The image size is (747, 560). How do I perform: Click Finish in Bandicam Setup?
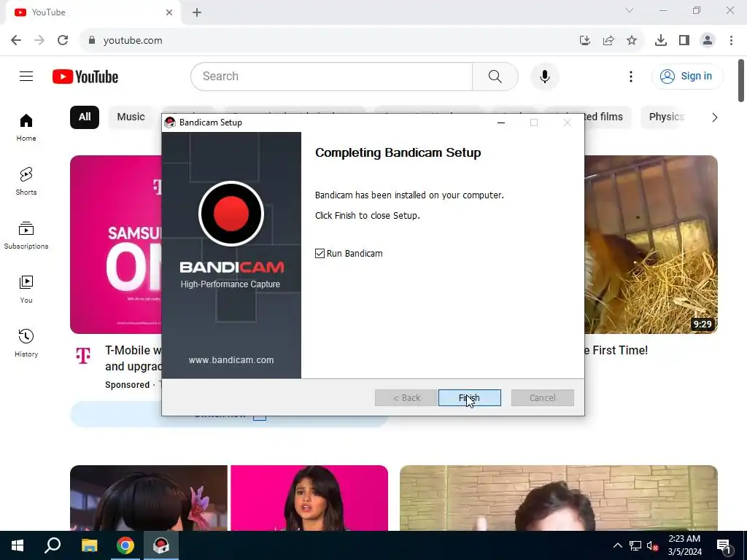point(469,397)
